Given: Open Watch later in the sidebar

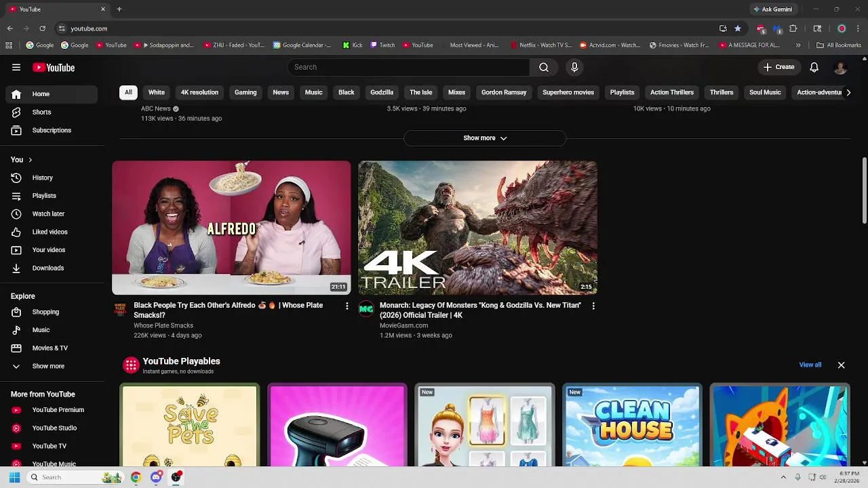Looking at the screenshot, I should pos(53,213).
